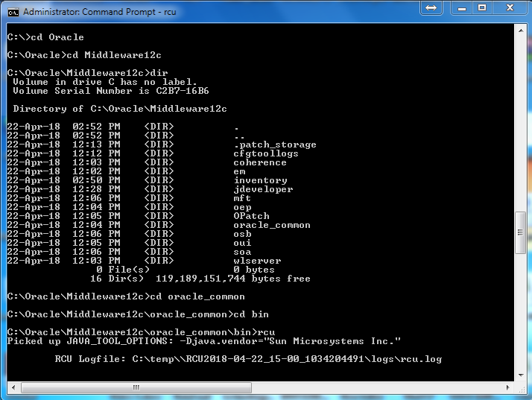Click the horizontal scrollbar left arrow

pyautogui.click(x=13, y=387)
